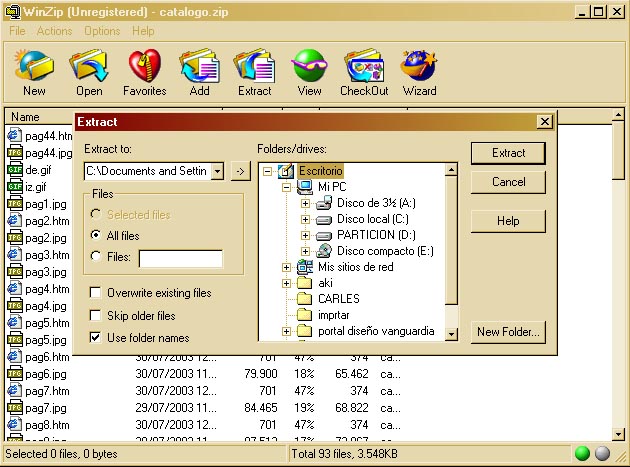Expand the Disco de 3½ (A:) node

[x=305, y=203]
